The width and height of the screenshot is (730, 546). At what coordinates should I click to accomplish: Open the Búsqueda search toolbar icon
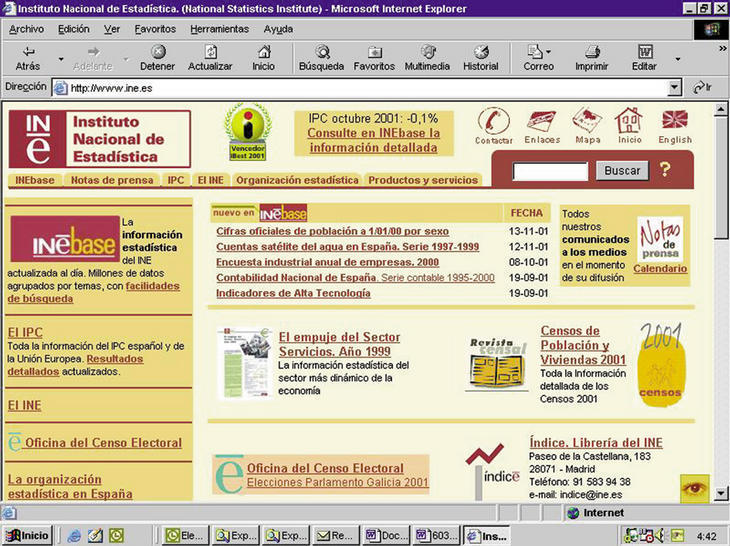click(321, 52)
